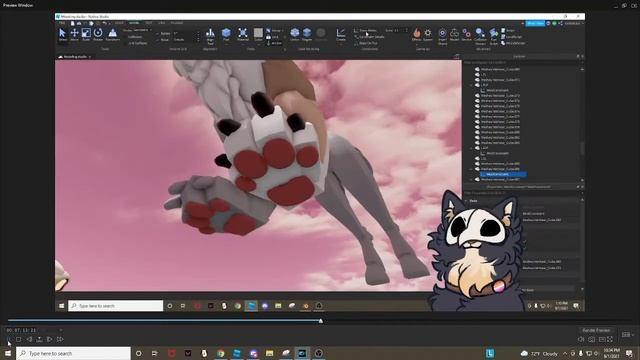The width and height of the screenshot is (640, 360).
Task: Click the Create constraint icon
Action: (x=341, y=34)
